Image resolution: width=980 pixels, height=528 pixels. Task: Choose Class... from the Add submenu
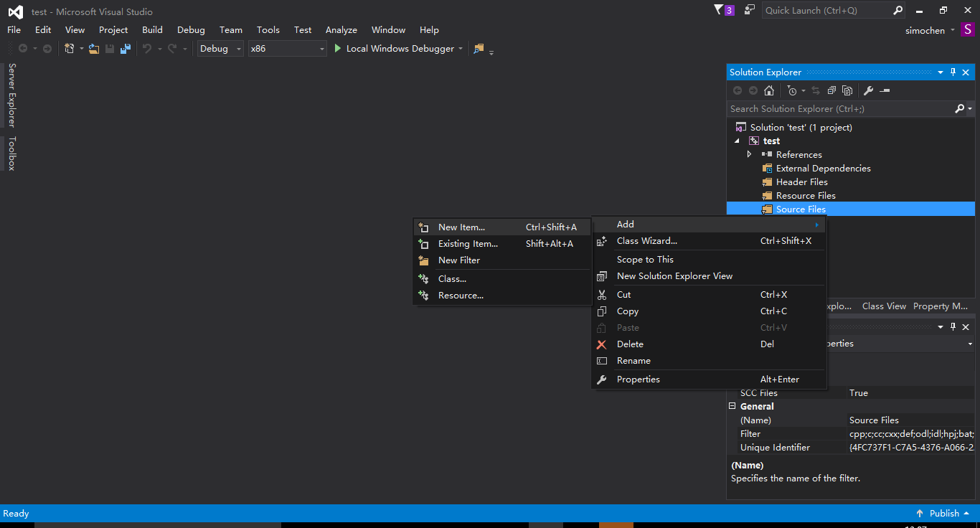[x=501, y=279]
